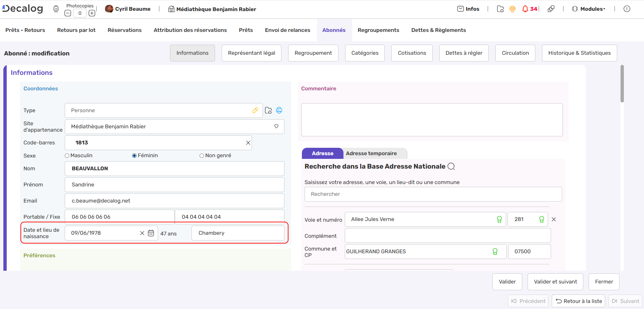The height and width of the screenshot is (309, 644).
Task: Select the Masculin radio button
Action: point(67,156)
